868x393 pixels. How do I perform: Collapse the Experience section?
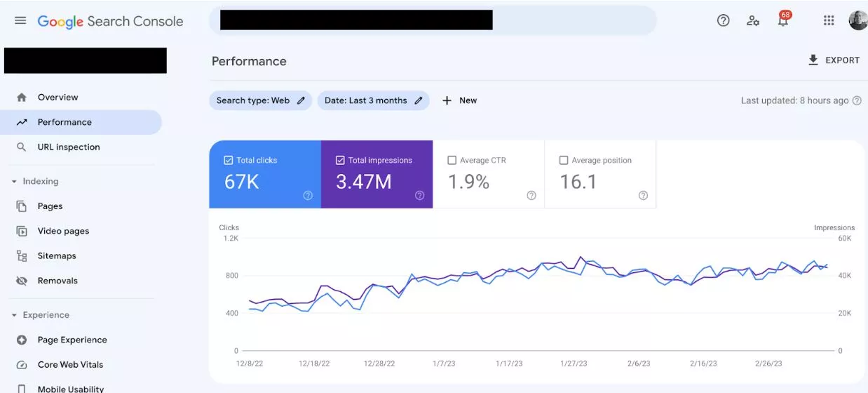pyautogui.click(x=14, y=315)
